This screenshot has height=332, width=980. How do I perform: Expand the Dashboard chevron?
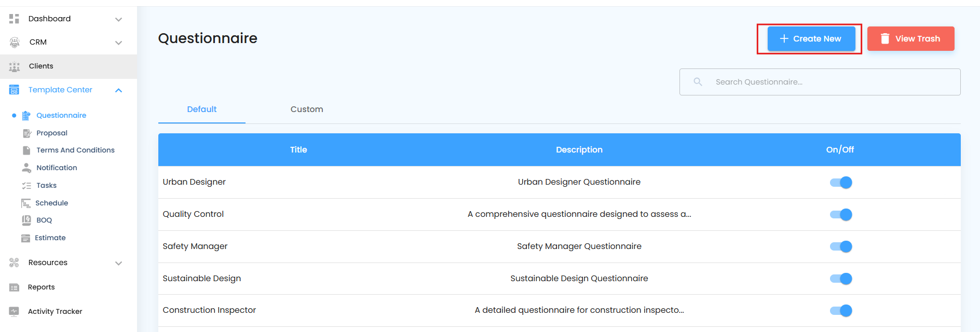118,19
